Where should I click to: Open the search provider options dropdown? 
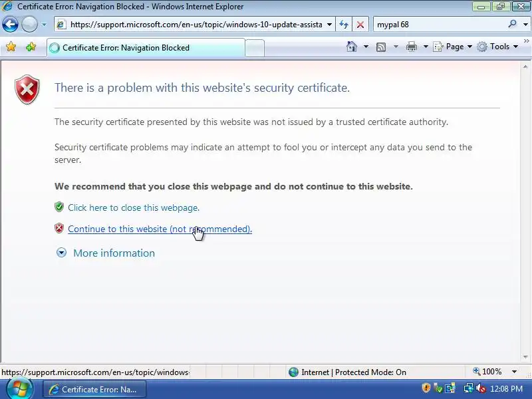tap(525, 25)
